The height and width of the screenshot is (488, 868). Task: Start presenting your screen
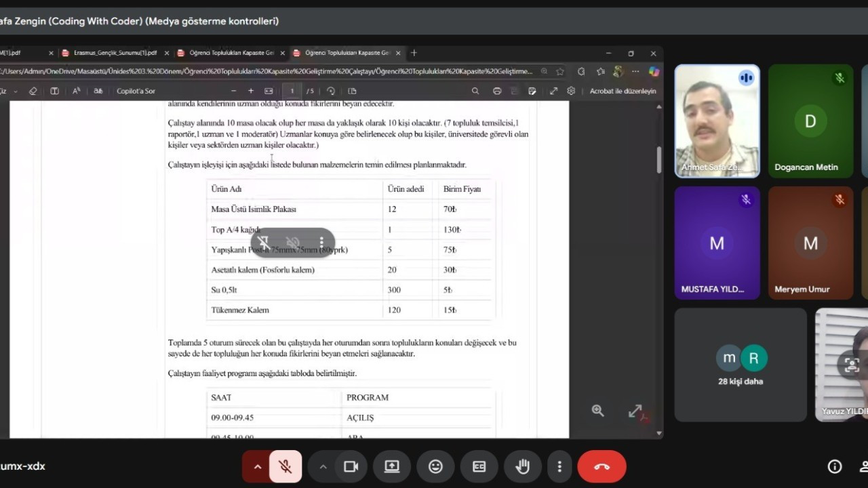click(392, 466)
